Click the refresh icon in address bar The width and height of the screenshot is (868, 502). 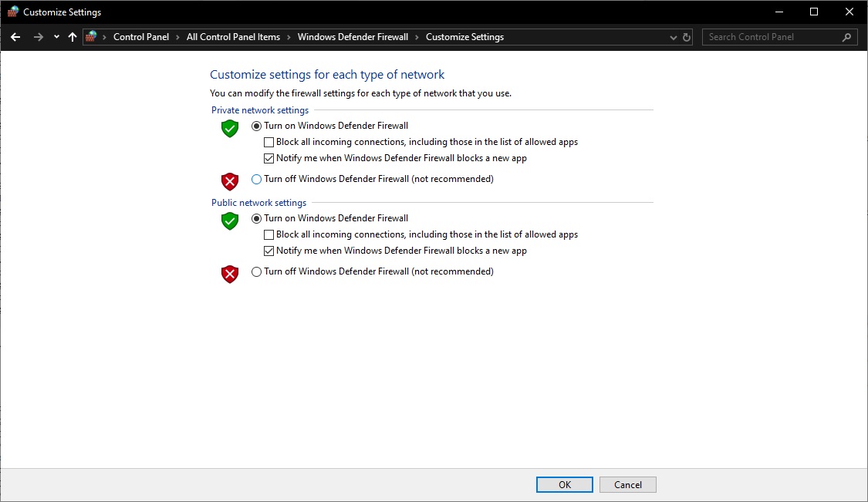tap(686, 36)
